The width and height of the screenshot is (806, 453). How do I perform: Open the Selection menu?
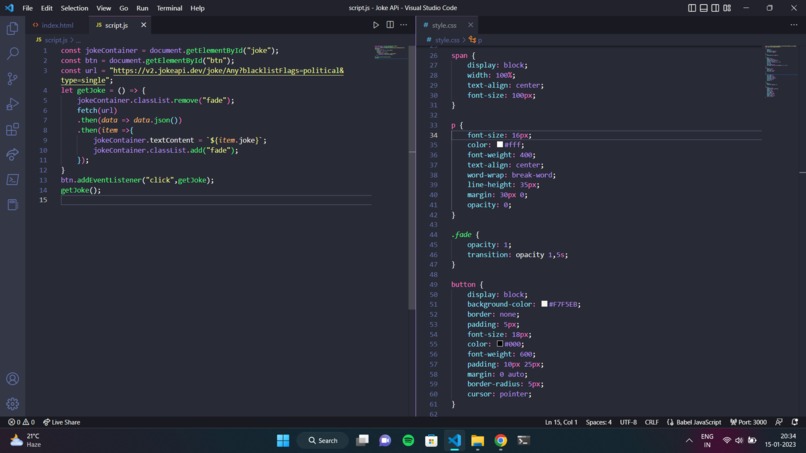click(x=75, y=8)
